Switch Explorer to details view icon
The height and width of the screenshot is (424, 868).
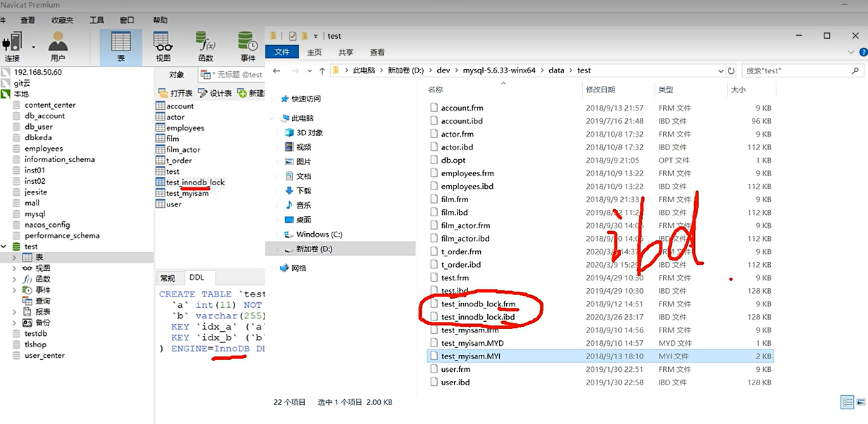(x=847, y=402)
